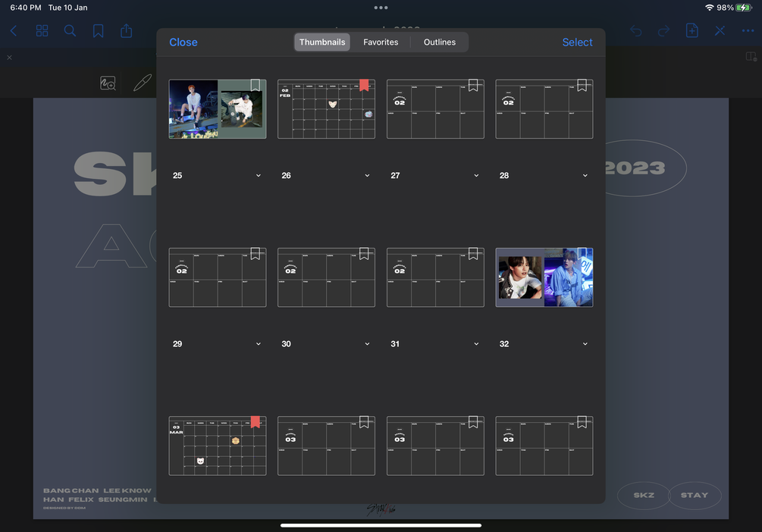The height and width of the screenshot is (532, 762).
Task: Switch to the Favorites tab
Action: click(381, 42)
